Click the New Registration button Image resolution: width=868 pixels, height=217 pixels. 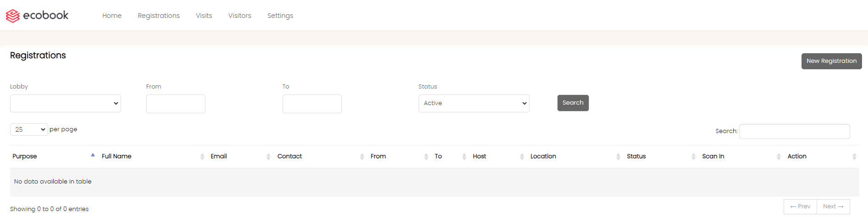click(831, 61)
